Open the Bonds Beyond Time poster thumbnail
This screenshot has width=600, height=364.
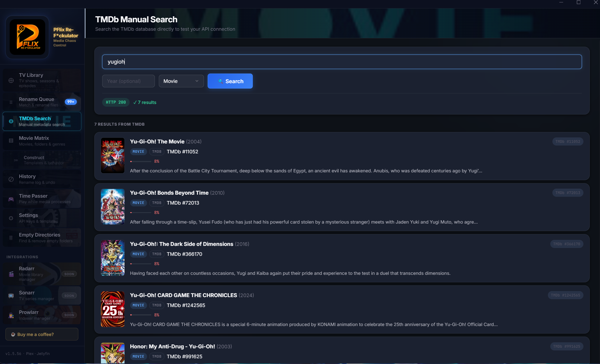(x=113, y=207)
